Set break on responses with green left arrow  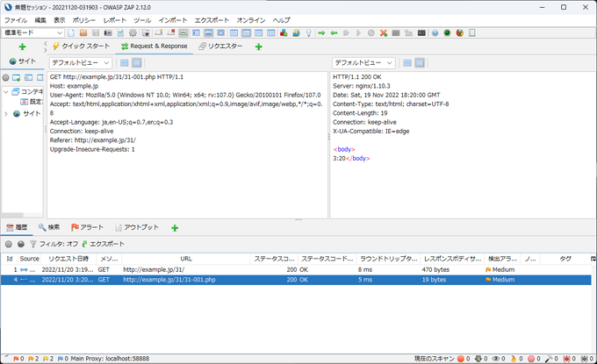[x=334, y=33]
